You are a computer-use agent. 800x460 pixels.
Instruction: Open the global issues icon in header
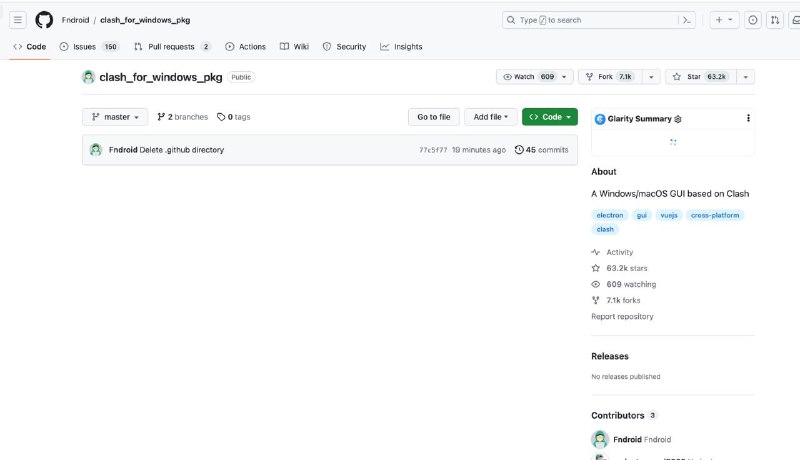tap(753, 20)
